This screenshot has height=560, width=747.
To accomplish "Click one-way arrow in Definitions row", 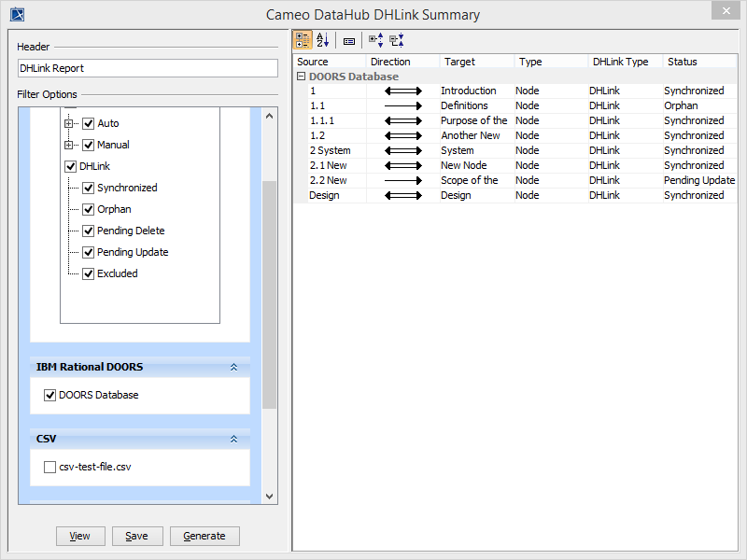I will (403, 106).
